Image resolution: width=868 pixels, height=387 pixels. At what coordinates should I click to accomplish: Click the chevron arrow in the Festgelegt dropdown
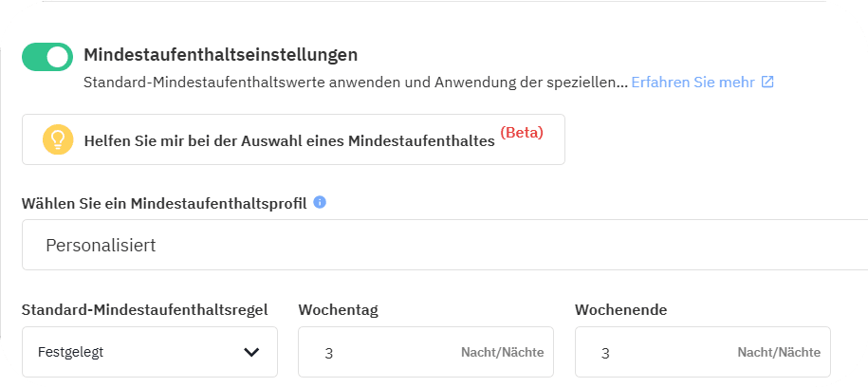click(x=251, y=352)
